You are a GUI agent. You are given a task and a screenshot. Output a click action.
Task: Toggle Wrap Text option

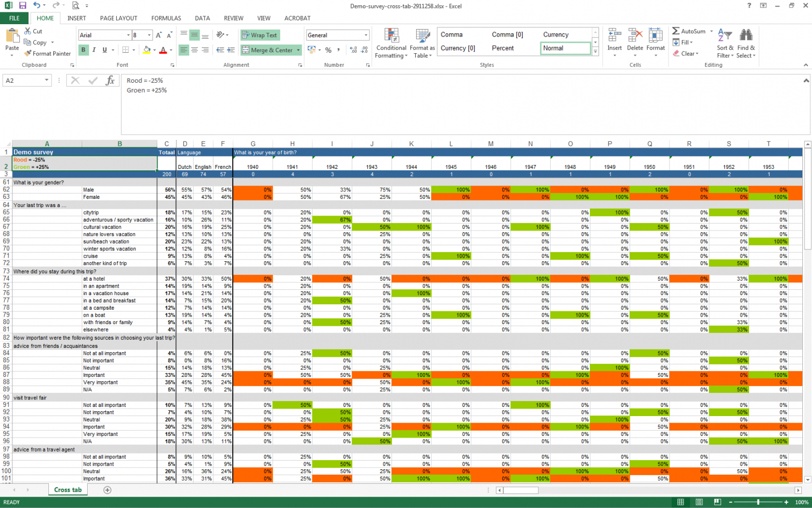259,35
